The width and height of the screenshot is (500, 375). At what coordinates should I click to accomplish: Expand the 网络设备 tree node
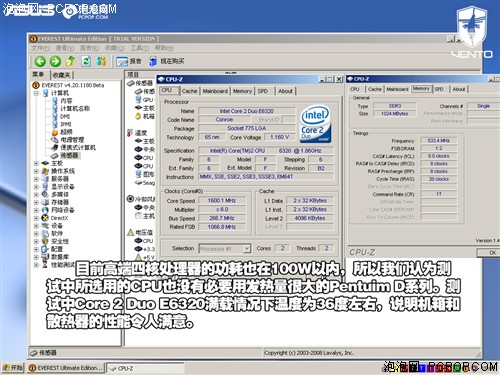coord(36,210)
